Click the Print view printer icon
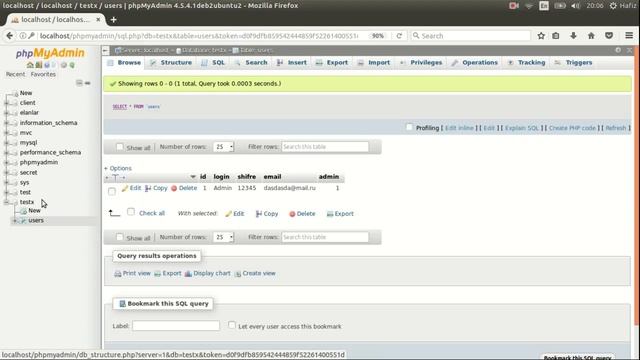This screenshot has height=360, width=640. click(x=118, y=273)
